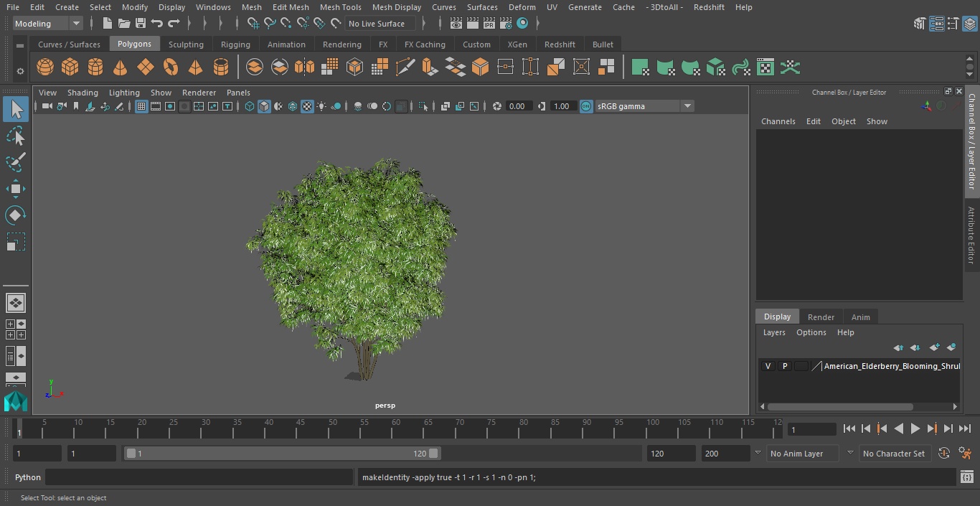Toggle sRGB color management button
980x506 pixels.
click(586, 106)
